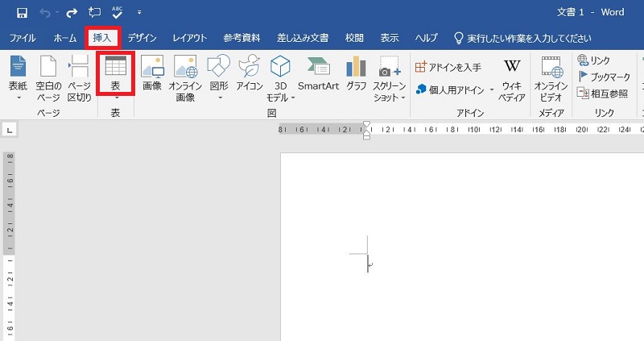
Task: Insert an オンライン画像 online picture
Action: (185, 78)
